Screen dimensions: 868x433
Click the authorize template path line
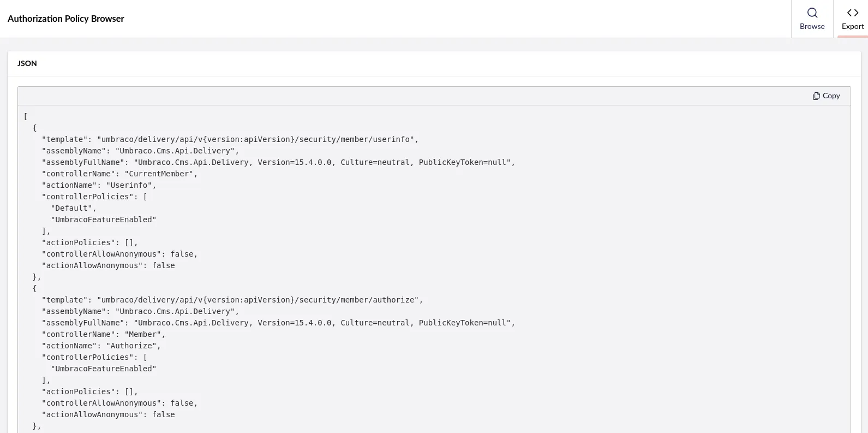click(232, 300)
